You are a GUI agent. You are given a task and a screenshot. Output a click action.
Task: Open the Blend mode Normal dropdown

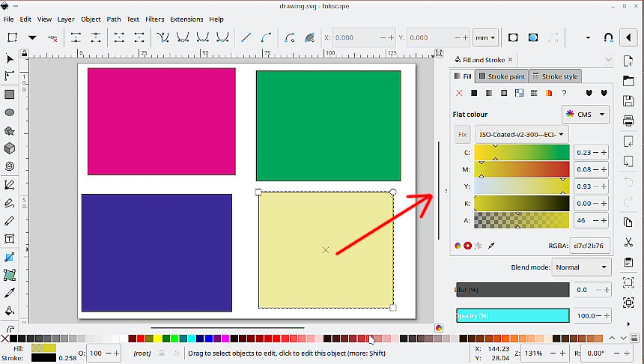click(x=581, y=267)
